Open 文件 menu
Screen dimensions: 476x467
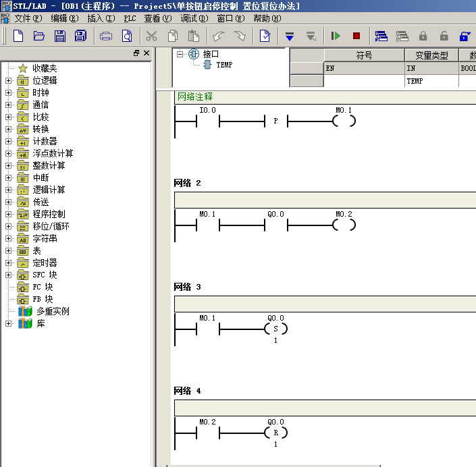(x=28, y=18)
